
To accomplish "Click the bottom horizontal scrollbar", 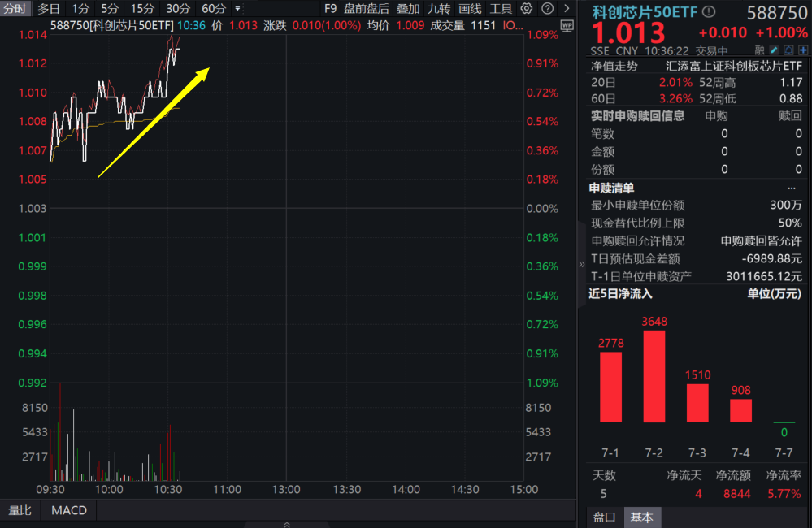I will pyautogui.click(x=286, y=525).
